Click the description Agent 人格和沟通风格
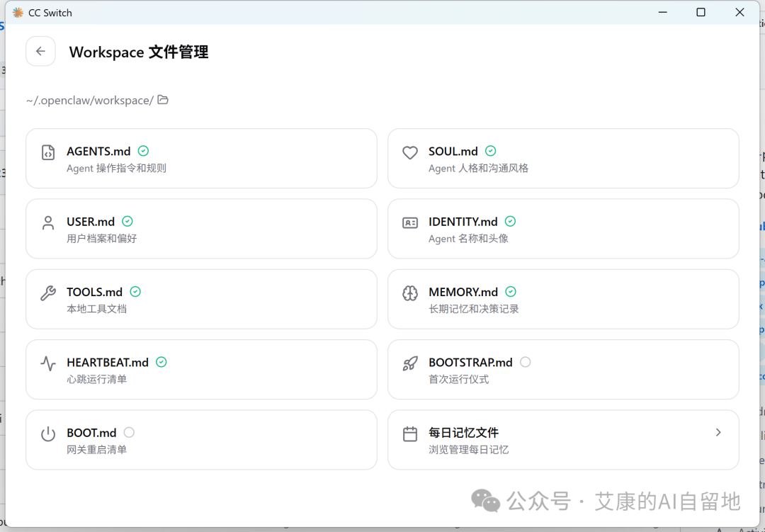The height and width of the screenshot is (532, 765). pyautogui.click(x=479, y=169)
